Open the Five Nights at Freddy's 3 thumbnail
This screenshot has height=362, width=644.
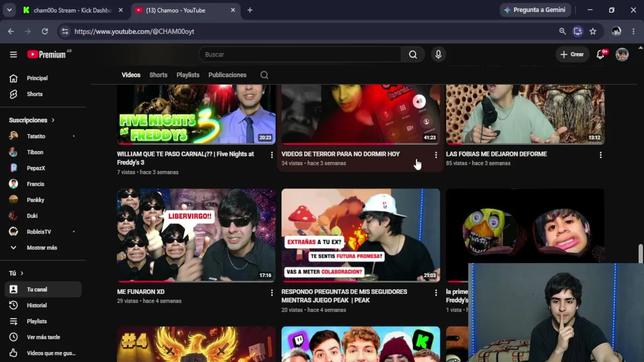196,114
